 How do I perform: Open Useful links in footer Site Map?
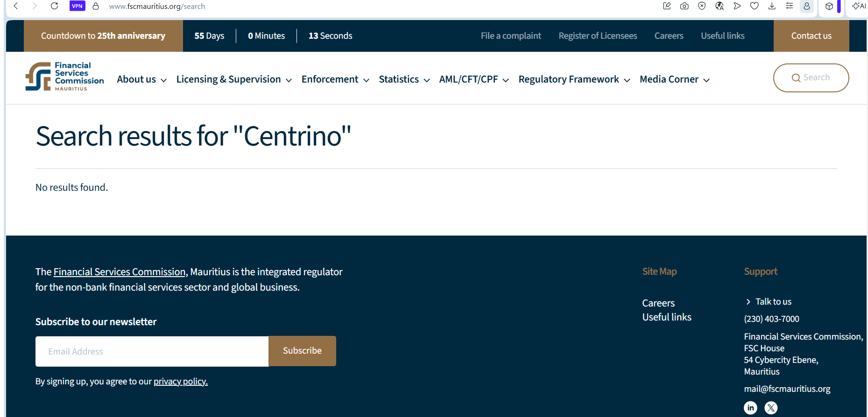point(667,317)
